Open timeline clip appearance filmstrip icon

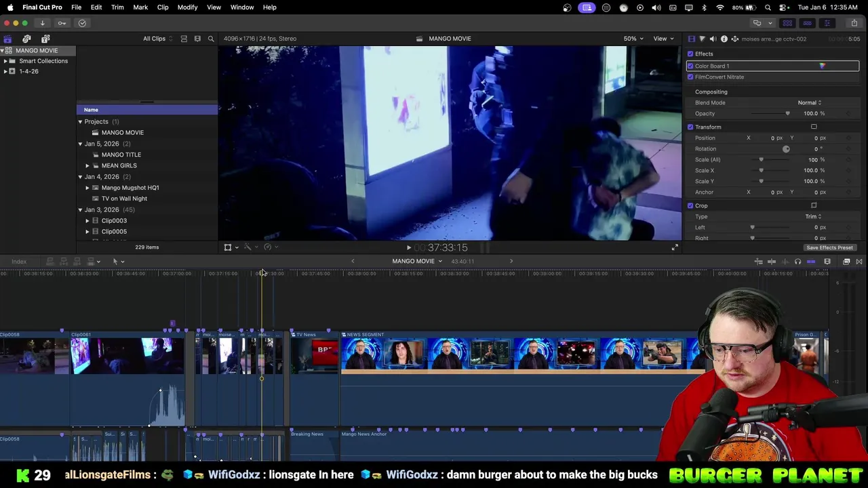pos(827,262)
